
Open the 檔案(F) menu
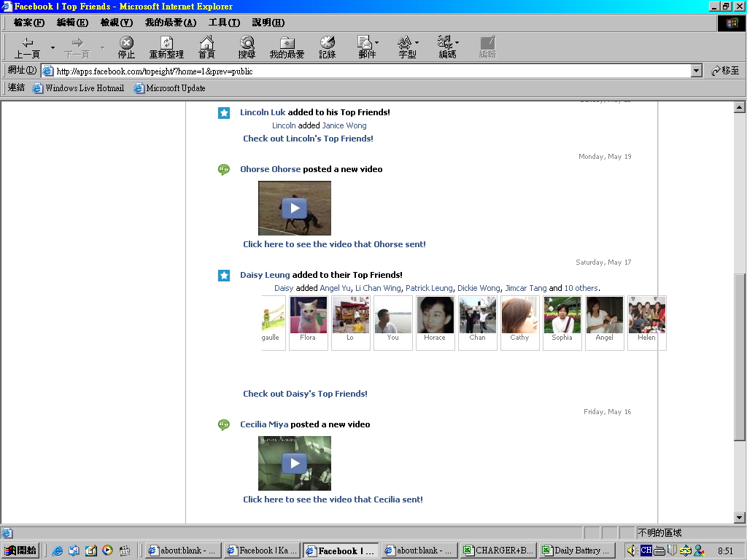coord(29,23)
